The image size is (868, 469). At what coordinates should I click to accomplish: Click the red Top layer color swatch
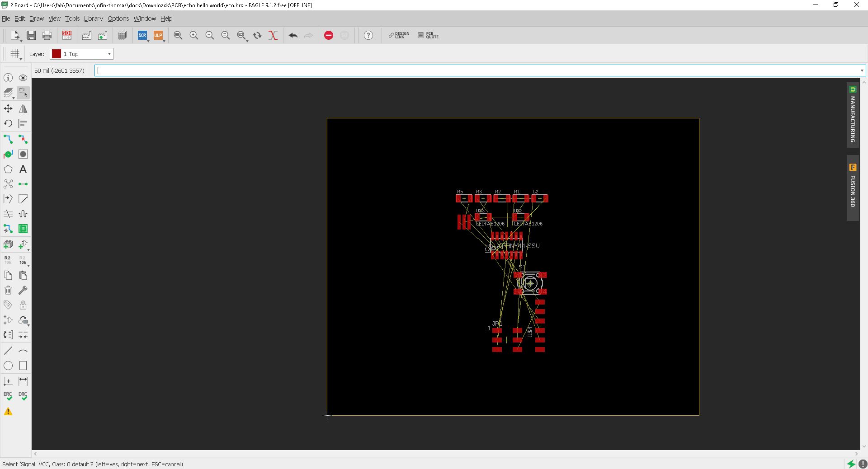(57, 54)
